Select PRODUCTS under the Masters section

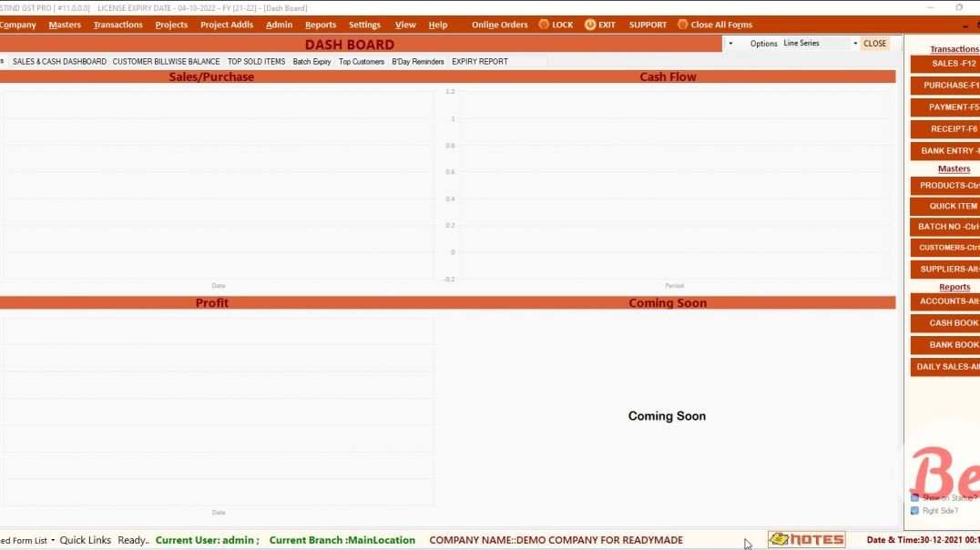[x=947, y=185]
